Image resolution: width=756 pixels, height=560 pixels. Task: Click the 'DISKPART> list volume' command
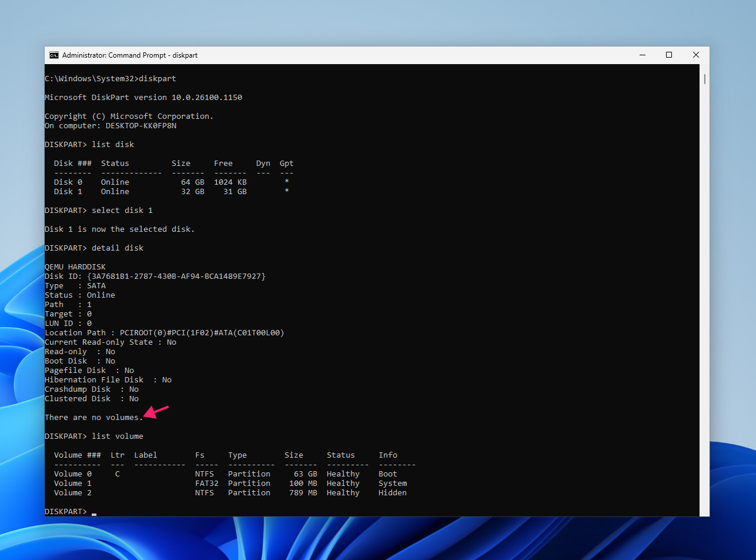point(94,436)
